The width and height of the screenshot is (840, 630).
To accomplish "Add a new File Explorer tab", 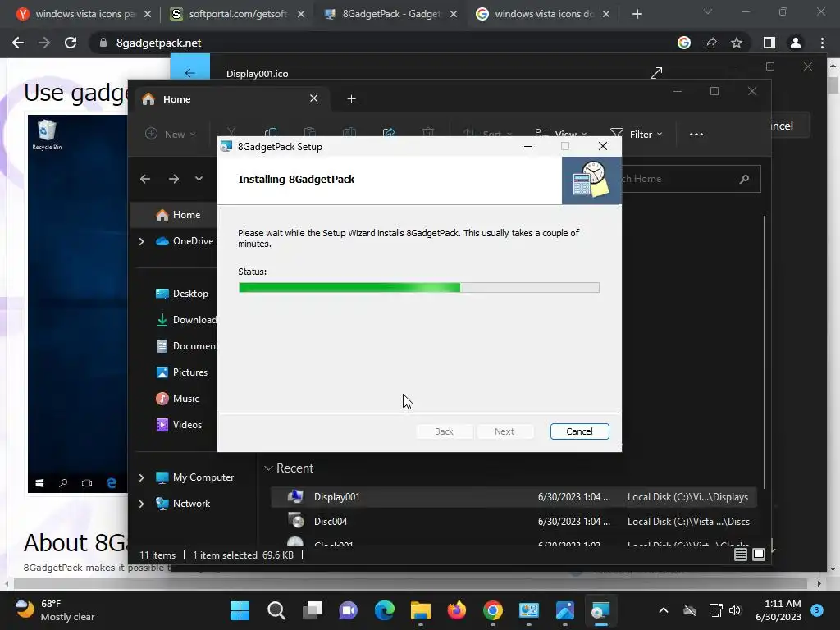I will click(351, 99).
